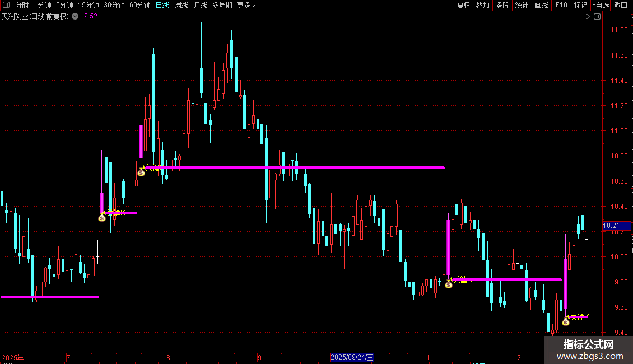633x364 pixels.
Task: Click the 返回 back button
Action: pos(621,5)
